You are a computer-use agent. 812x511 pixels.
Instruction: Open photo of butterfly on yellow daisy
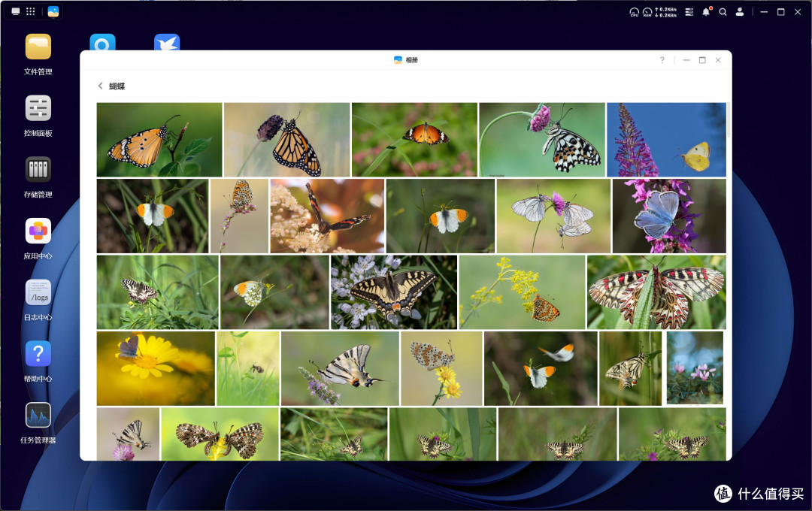click(156, 368)
